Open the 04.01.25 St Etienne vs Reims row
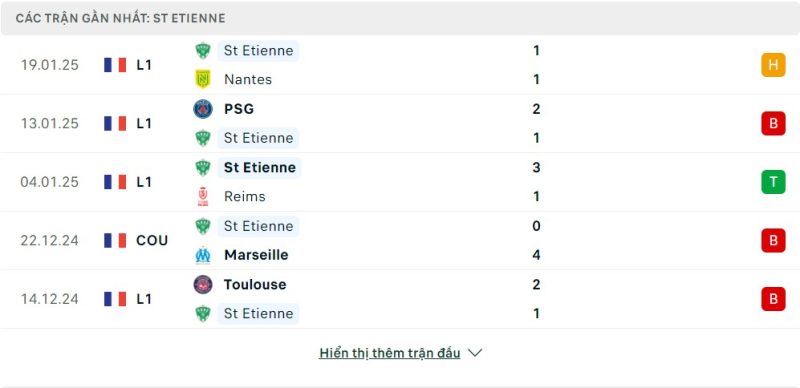 pos(400,182)
